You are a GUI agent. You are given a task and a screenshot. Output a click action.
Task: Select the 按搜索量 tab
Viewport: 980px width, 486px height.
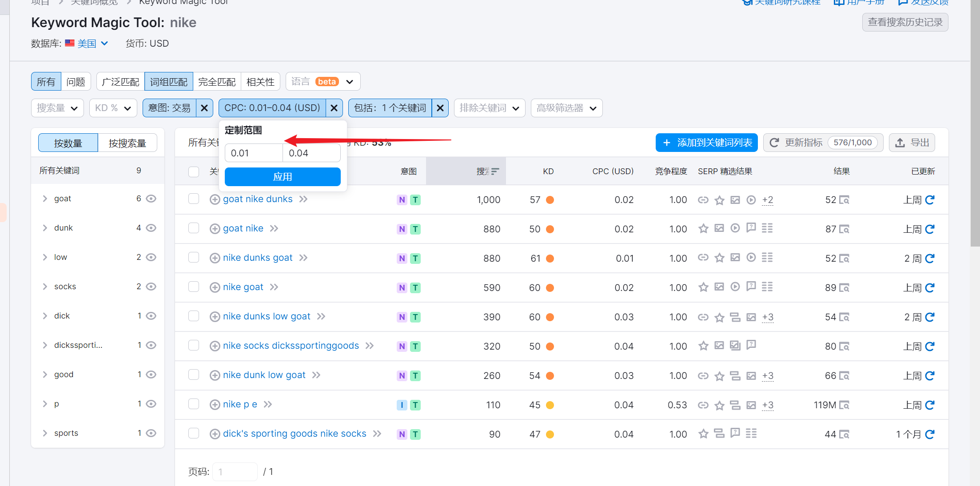[127, 143]
